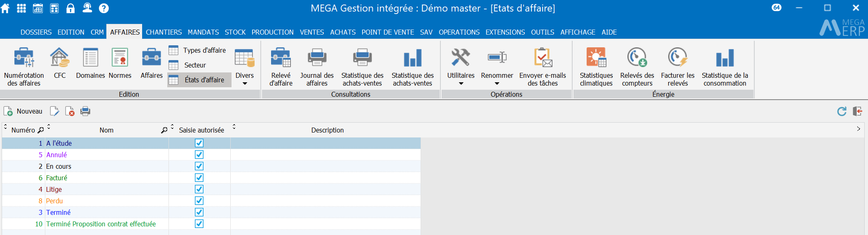Image resolution: width=868 pixels, height=235 pixels.
Task: Click the print list icon
Action: click(85, 111)
